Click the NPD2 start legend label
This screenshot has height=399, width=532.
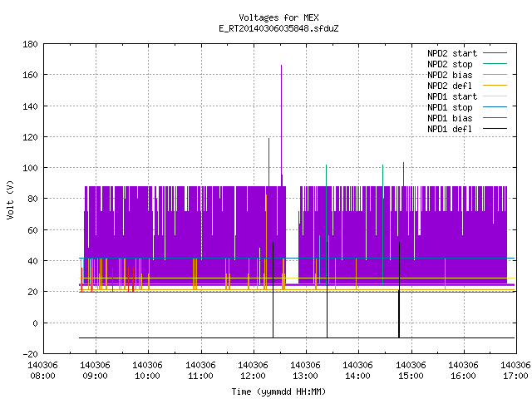click(x=452, y=53)
